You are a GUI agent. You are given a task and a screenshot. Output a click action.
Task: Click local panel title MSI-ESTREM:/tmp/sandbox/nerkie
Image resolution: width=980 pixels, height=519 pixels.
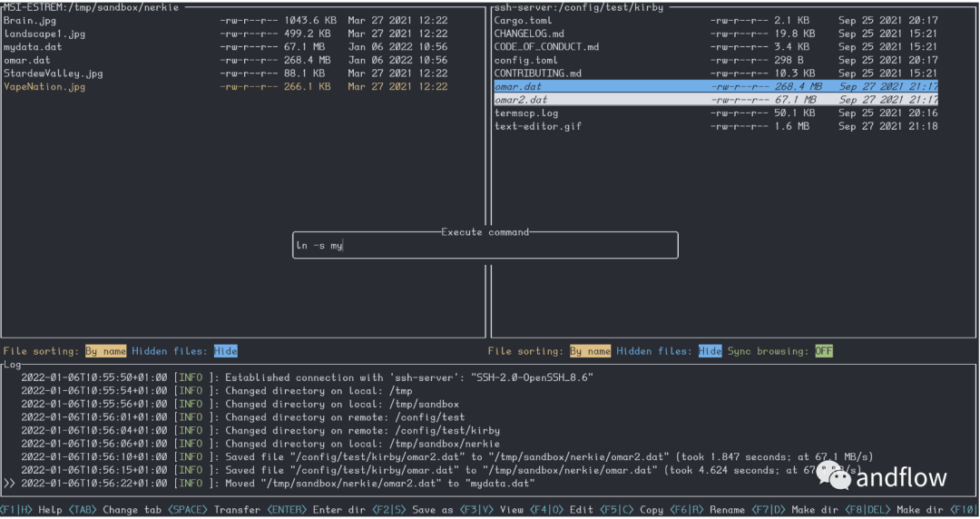click(92, 7)
